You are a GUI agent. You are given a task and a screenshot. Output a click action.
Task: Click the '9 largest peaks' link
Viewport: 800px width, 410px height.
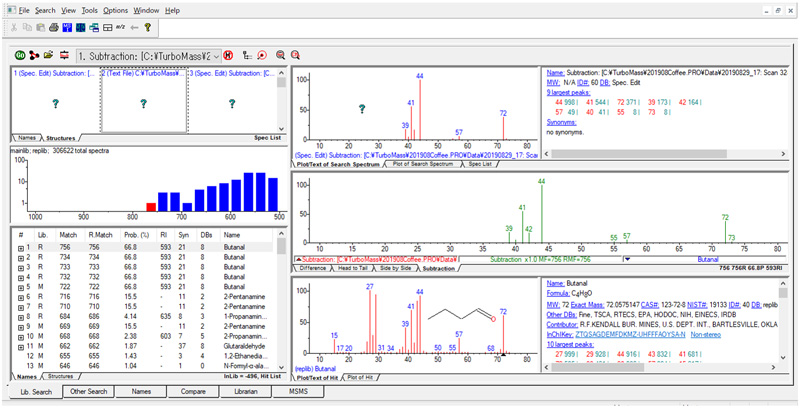coord(568,92)
